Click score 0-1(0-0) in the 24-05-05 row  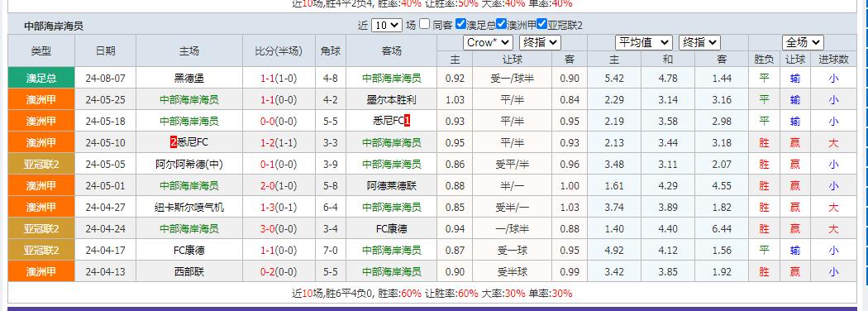(279, 164)
